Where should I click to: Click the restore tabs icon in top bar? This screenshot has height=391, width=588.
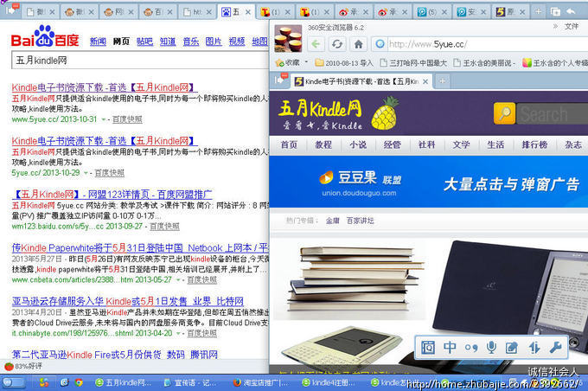click(555, 11)
